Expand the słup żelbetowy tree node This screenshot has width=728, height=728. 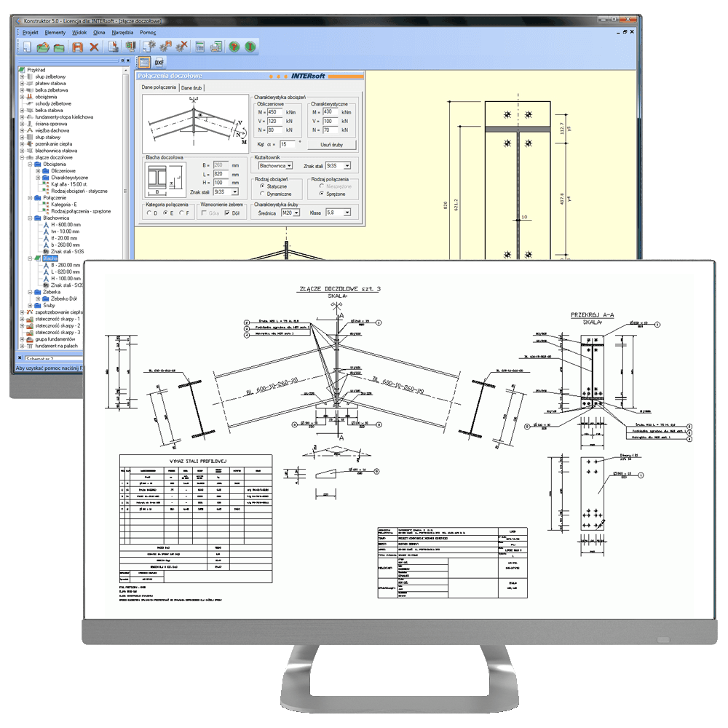click(22, 76)
